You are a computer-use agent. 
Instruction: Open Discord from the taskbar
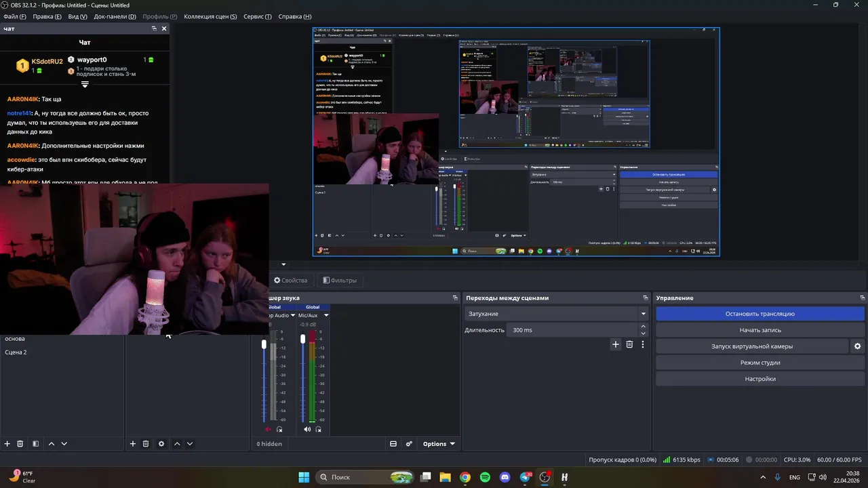coord(505,477)
